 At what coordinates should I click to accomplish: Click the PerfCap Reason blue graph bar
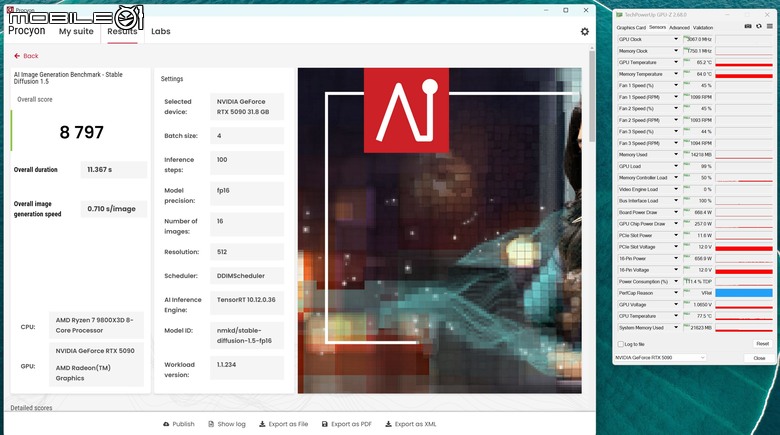click(x=744, y=293)
